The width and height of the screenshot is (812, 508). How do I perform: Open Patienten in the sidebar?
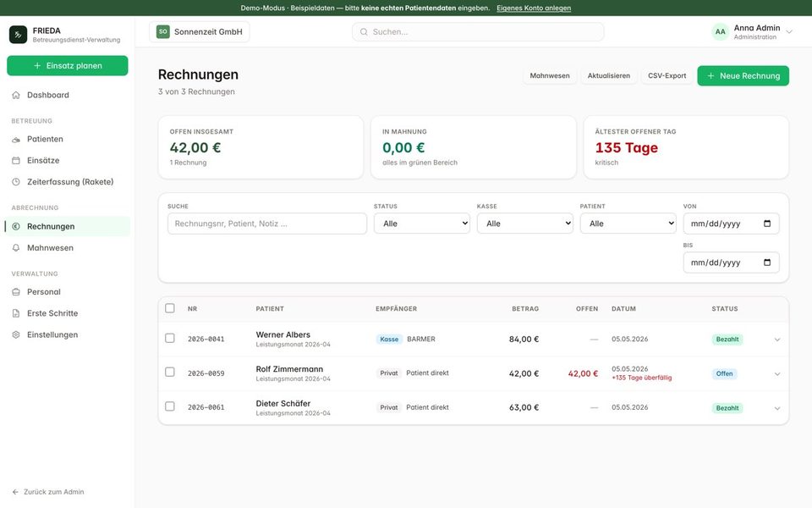(x=68, y=139)
